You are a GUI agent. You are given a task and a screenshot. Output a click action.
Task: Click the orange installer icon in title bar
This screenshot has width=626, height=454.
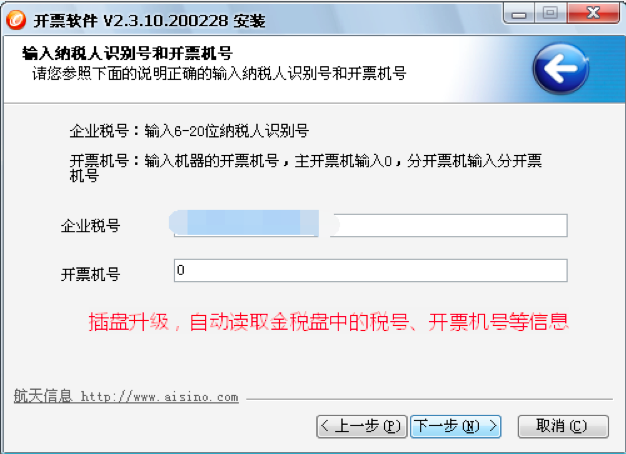[x=16, y=19]
